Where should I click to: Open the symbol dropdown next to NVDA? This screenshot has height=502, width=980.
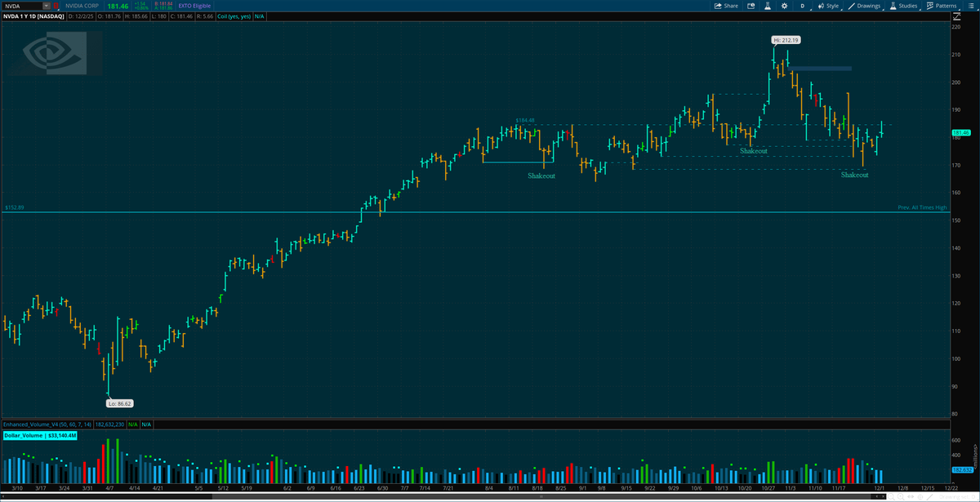pyautogui.click(x=45, y=6)
